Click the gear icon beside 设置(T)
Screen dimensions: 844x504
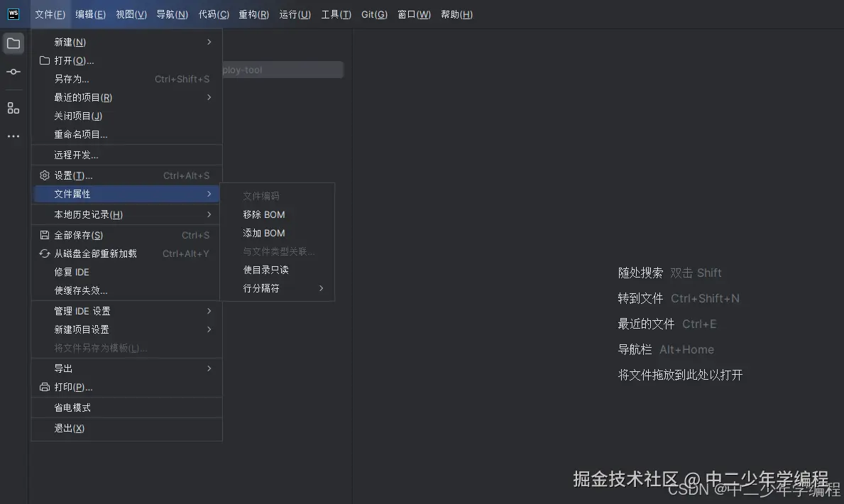point(43,175)
